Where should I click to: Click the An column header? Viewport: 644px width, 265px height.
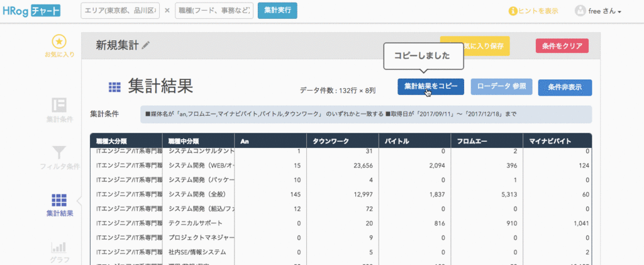[270, 142]
